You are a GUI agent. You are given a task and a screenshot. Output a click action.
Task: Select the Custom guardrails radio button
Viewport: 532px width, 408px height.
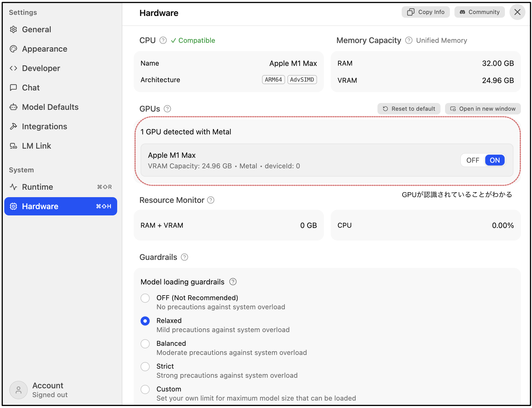click(145, 389)
